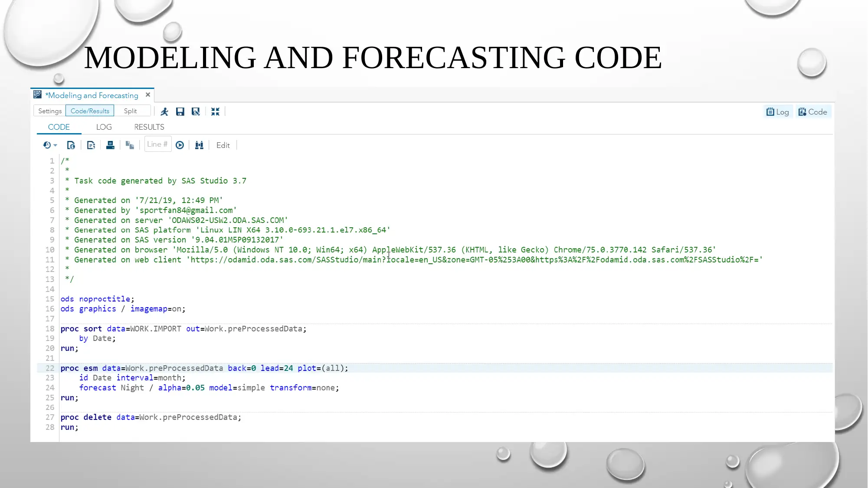The height and width of the screenshot is (488, 868).
Task: Open the Modeling and Forecasting task icon
Action: (38, 95)
